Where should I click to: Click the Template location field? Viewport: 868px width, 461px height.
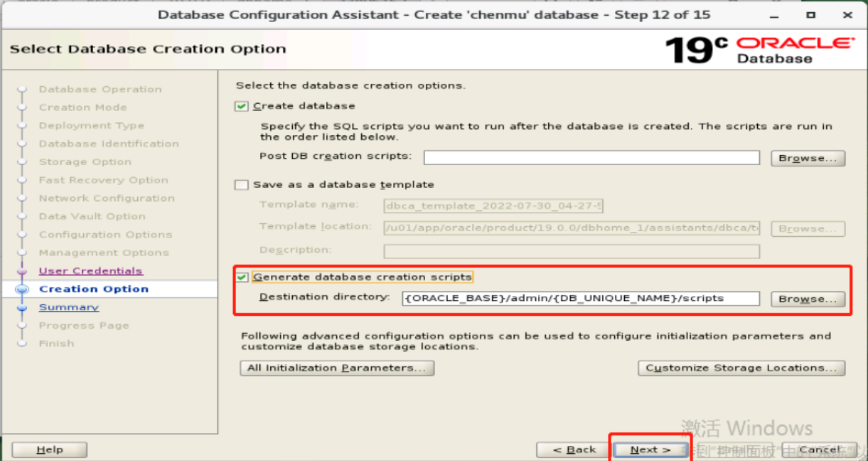pos(572,229)
